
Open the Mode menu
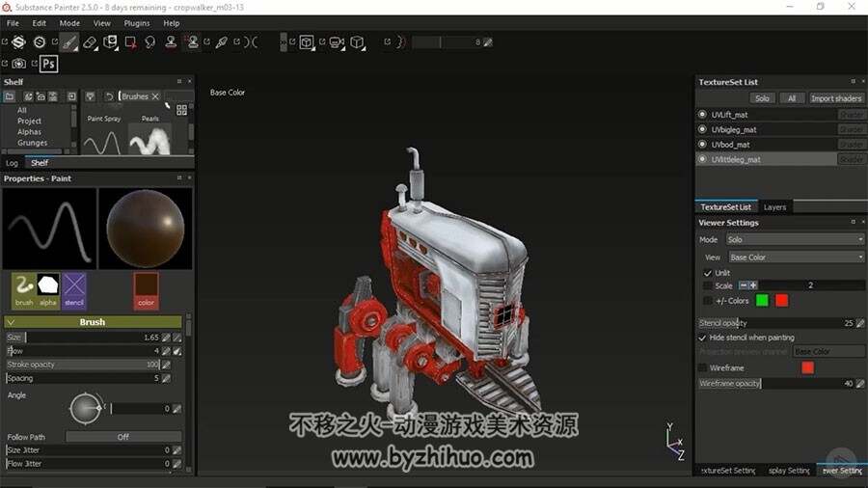(x=69, y=23)
